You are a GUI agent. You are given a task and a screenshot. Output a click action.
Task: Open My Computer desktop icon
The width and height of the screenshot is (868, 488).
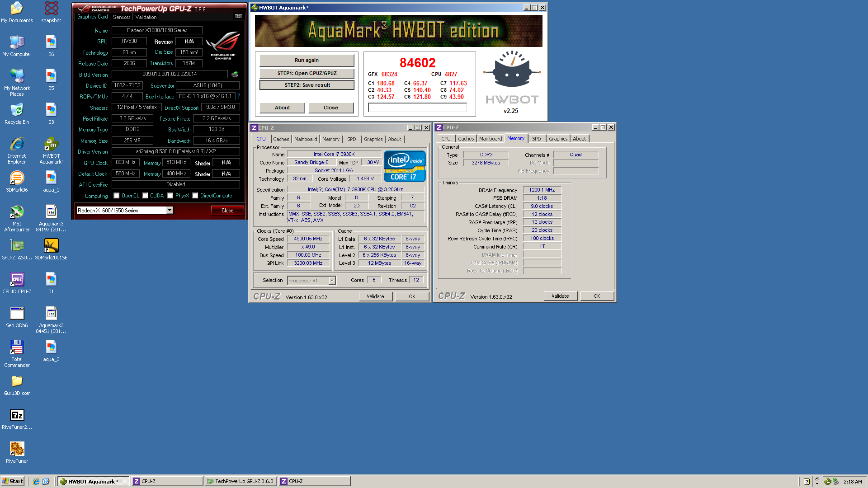click(17, 46)
